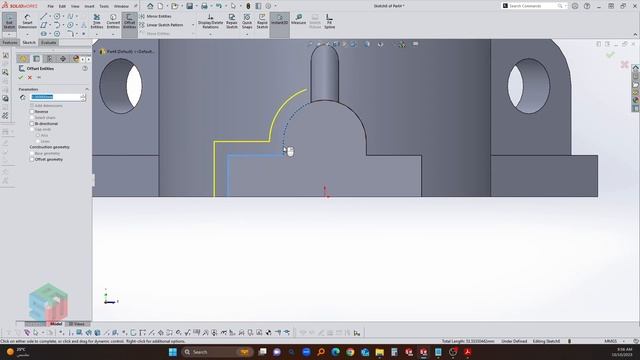Click the Quick Snaps tool
The height and width of the screenshot is (360, 640).
(247, 21)
